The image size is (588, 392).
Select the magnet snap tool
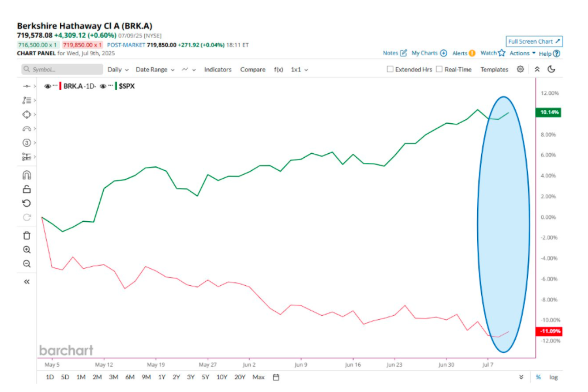(27, 175)
